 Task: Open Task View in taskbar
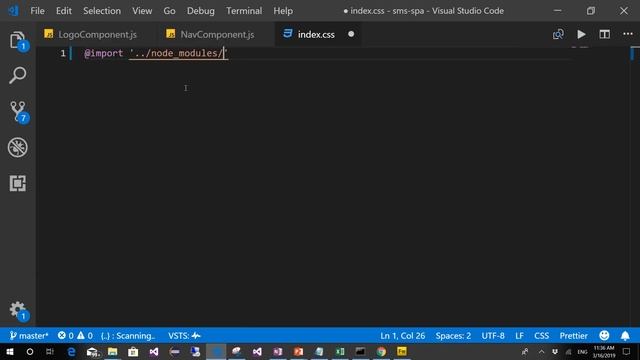click(x=50, y=351)
